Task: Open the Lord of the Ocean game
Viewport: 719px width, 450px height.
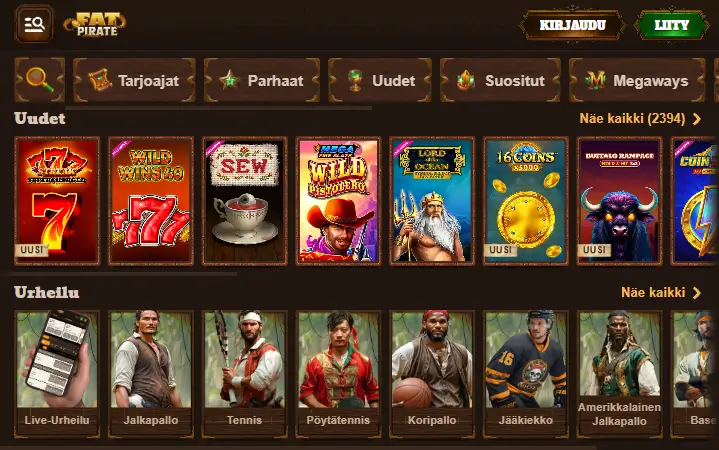Action: click(432, 201)
